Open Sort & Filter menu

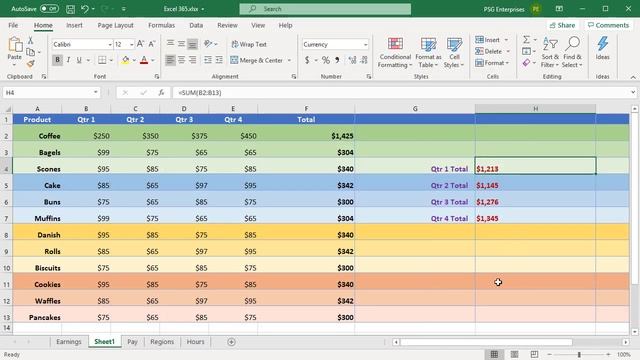(550, 53)
